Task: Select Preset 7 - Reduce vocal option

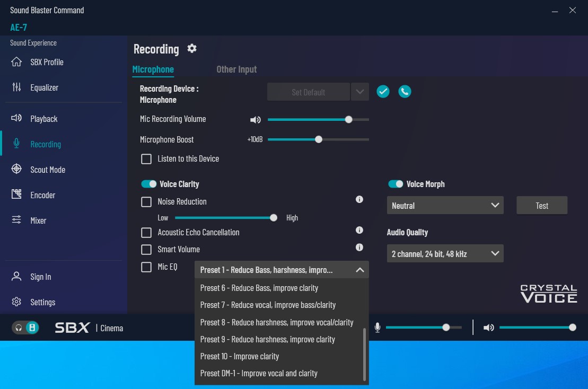Action: point(279,305)
